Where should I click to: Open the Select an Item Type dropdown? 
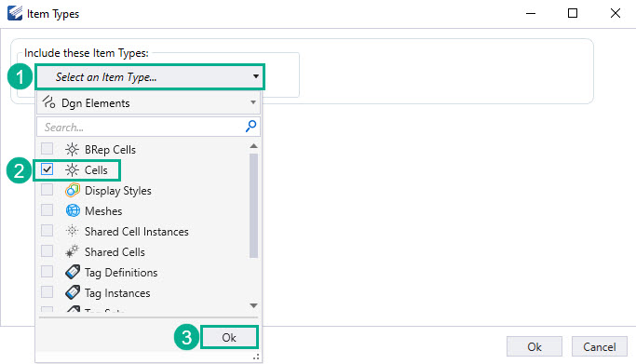coord(150,76)
